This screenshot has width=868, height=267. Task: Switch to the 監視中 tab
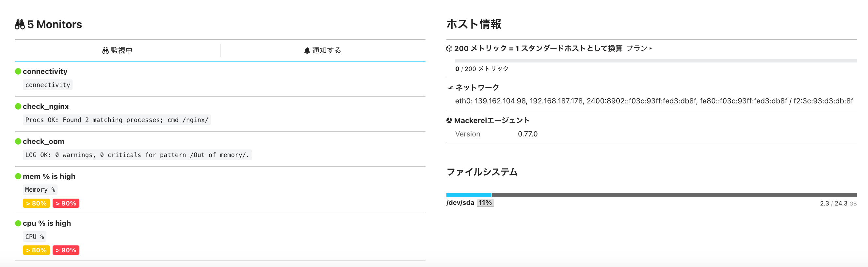coord(117,50)
